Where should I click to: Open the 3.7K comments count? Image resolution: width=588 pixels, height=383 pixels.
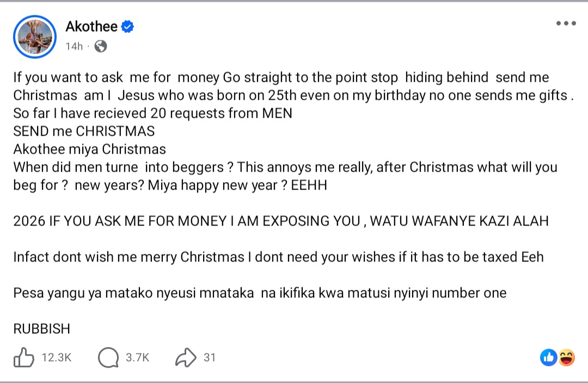click(137, 358)
